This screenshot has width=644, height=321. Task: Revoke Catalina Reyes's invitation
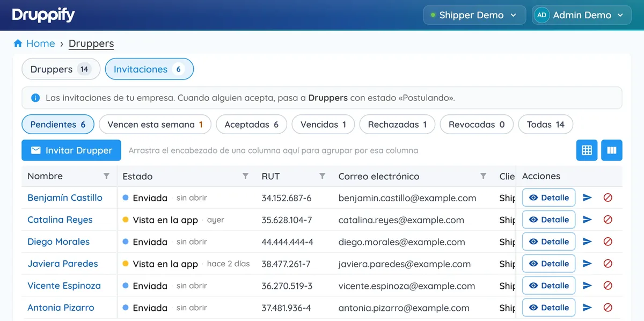point(608,220)
